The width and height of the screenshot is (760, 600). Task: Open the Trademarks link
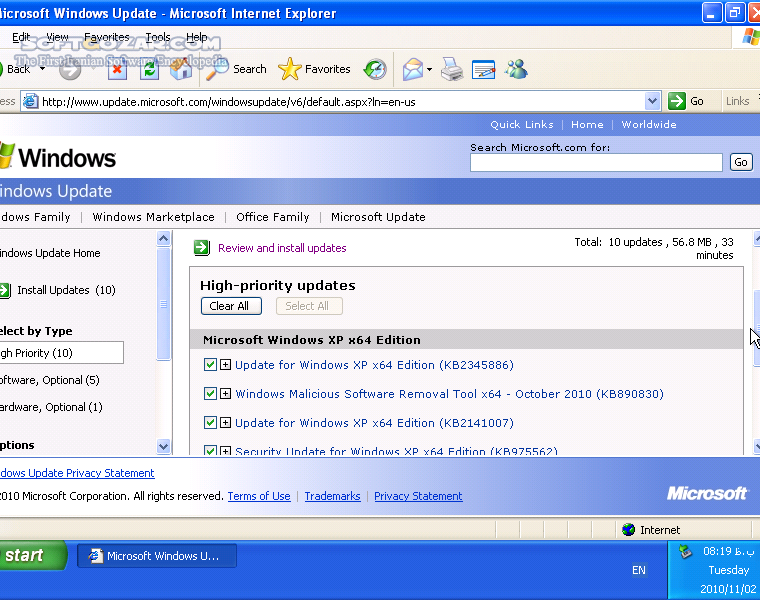tap(332, 496)
